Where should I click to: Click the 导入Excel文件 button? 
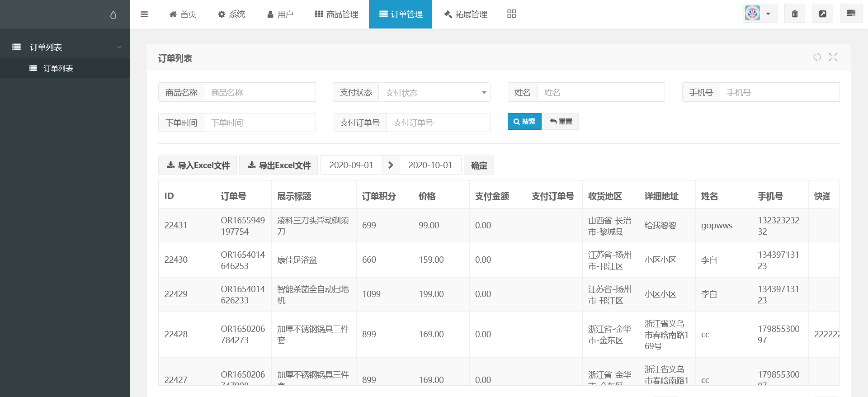[x=198, y=165]
